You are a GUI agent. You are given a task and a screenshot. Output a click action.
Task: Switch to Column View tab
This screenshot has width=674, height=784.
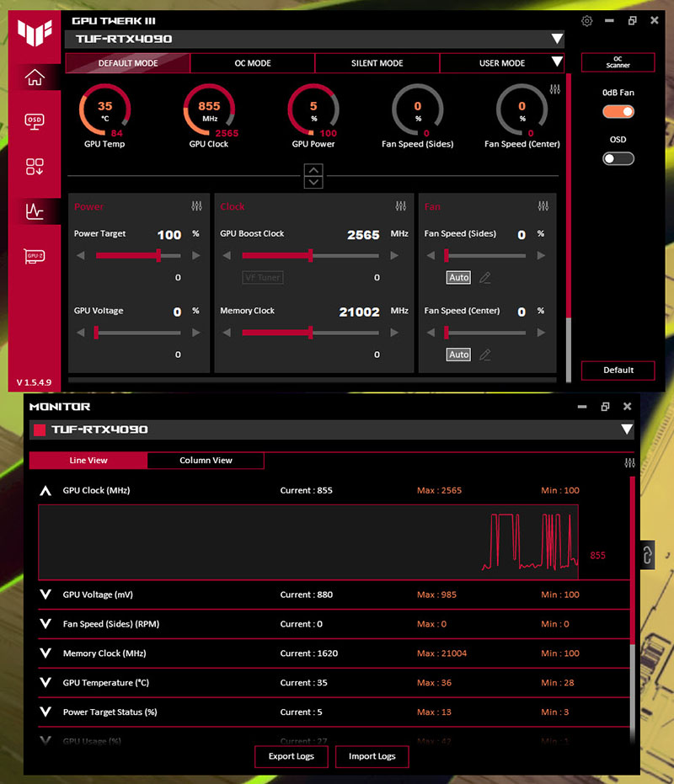tap(206, 461)
